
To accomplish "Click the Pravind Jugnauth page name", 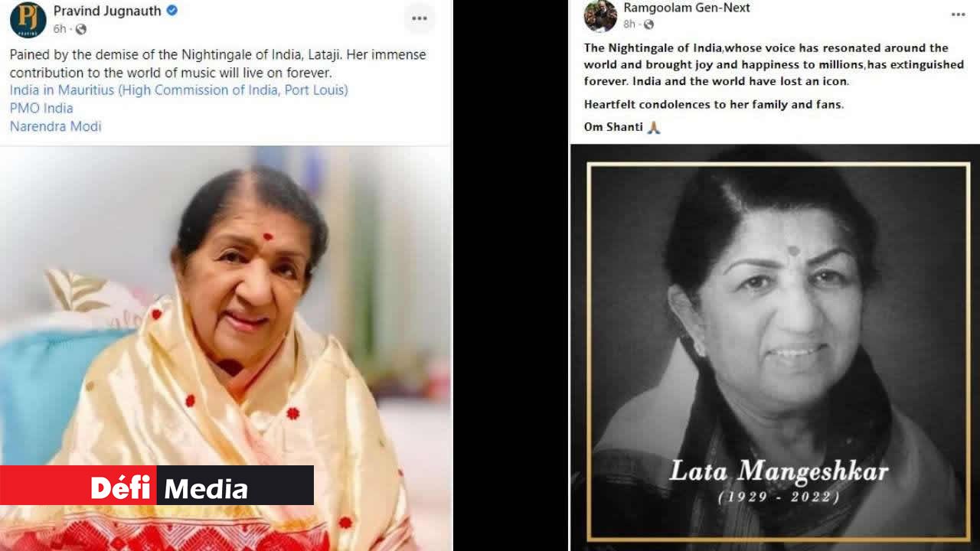I will (107, 11).
